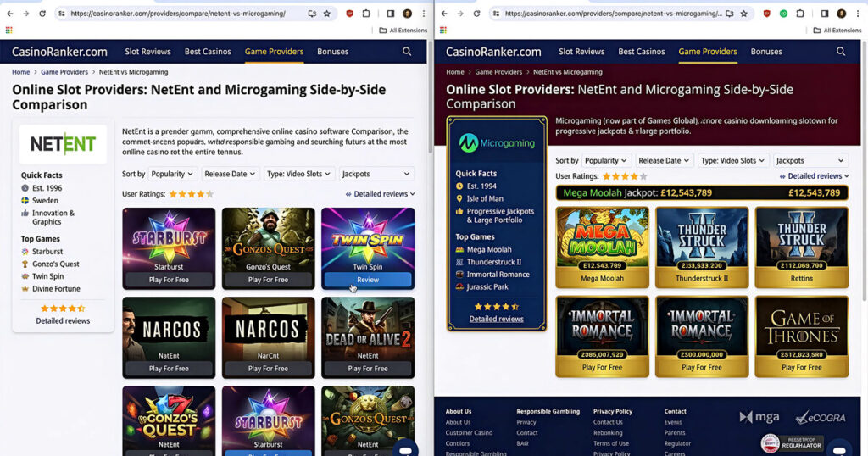This screenshot has width=868, height=456.
Task: Open three-dot menu in left browser window
Action: (x=424, y=14)
